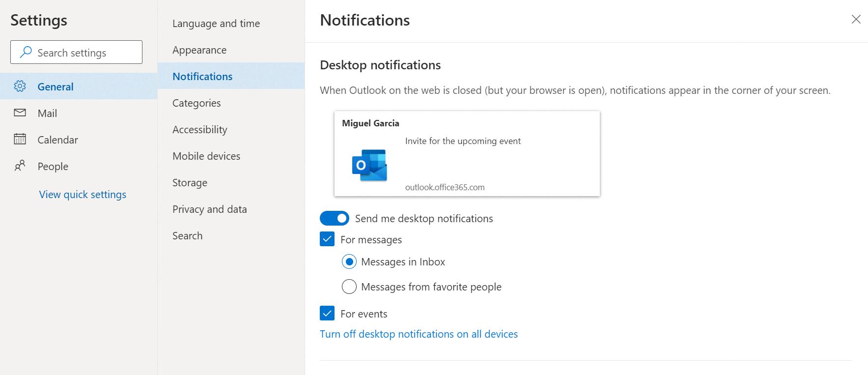Open Storage settings

[231, 182]
